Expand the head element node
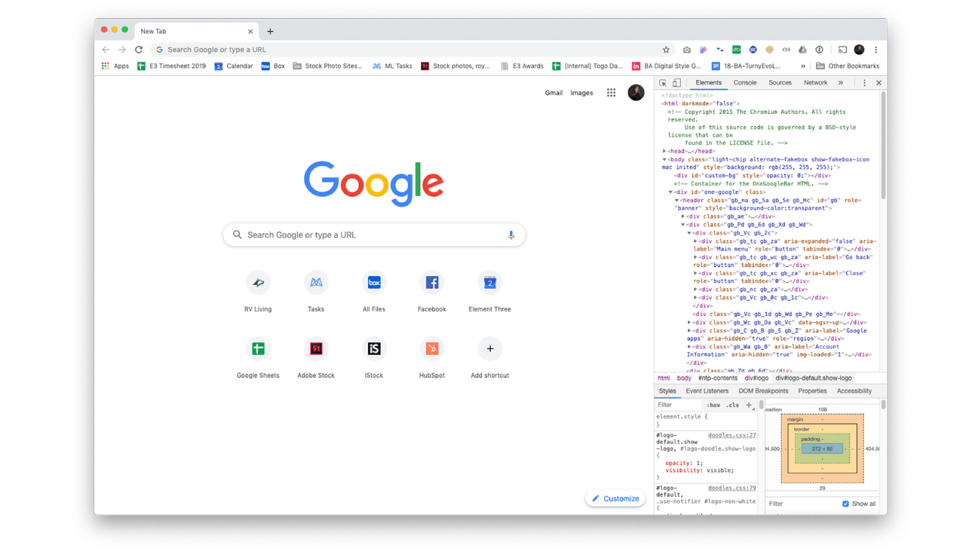The image size is (980, 551). (664, 151)
